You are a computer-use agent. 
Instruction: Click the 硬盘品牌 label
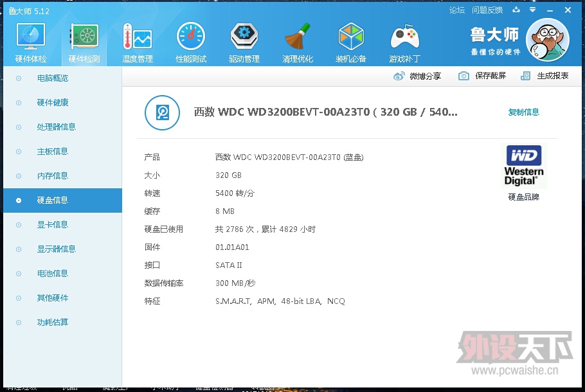pyautogui.click(x=524, y=197)
